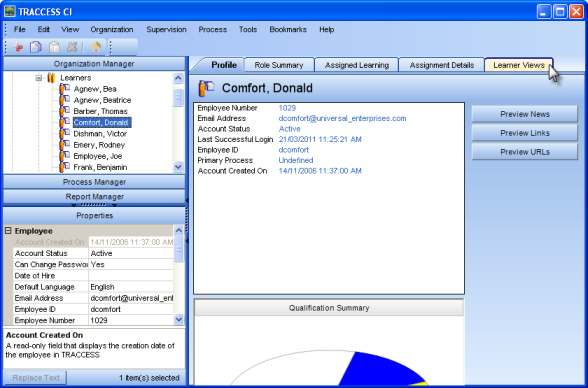The height and width of the screenshot is (388, 588).
Task: Click the Copy toolbar icon
Action: click(36, 47)
